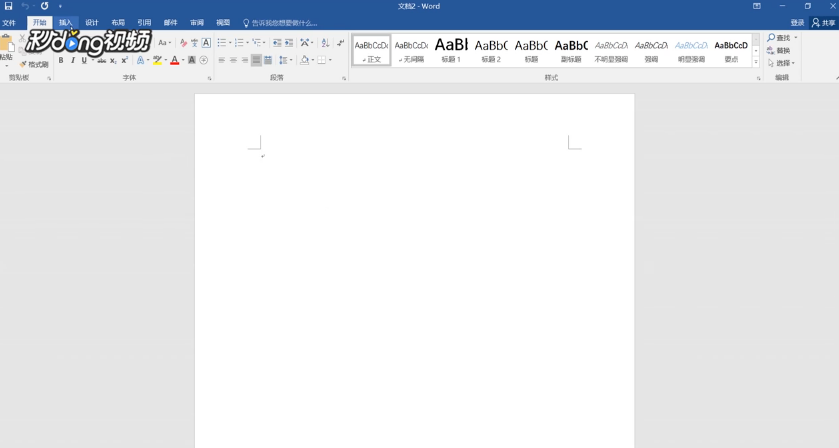Screen dimensions: 839x448
Task: Toggle Underline formatting
Action: 84,60
